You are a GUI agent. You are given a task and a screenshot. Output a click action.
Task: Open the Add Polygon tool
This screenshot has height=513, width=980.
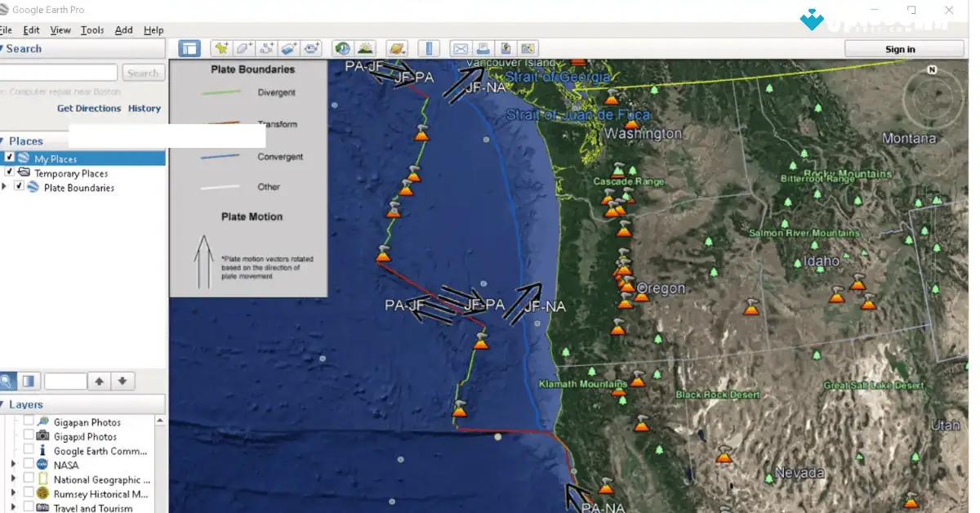tap(243, 48)
